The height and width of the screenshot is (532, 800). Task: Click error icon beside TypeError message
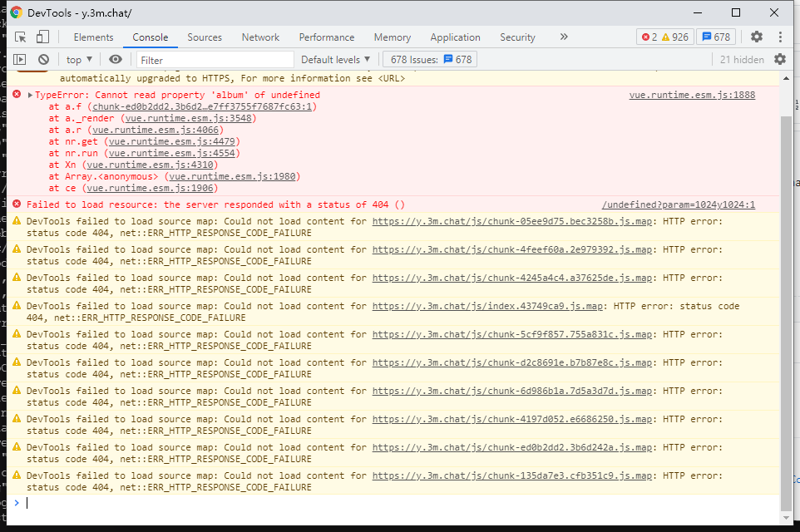(x=17, y=95)
